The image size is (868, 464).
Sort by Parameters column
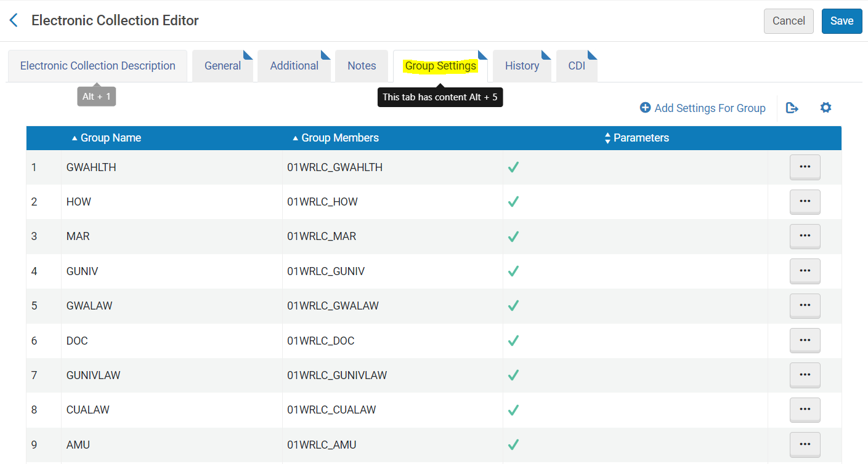point(641,138)
